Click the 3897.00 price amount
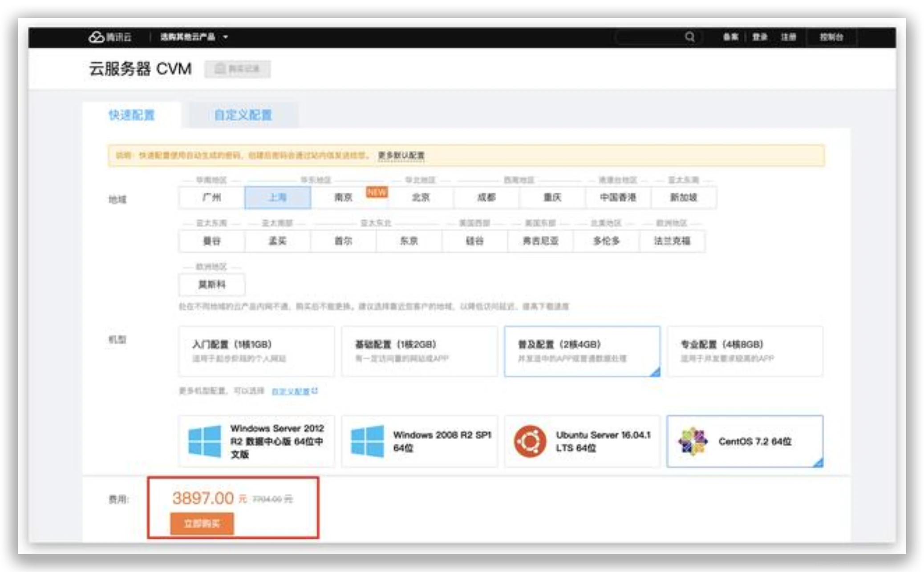 coord(203,498)
